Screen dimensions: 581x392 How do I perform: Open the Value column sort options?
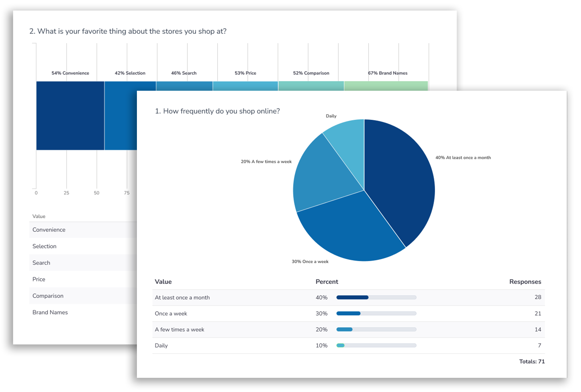(163, 281)
